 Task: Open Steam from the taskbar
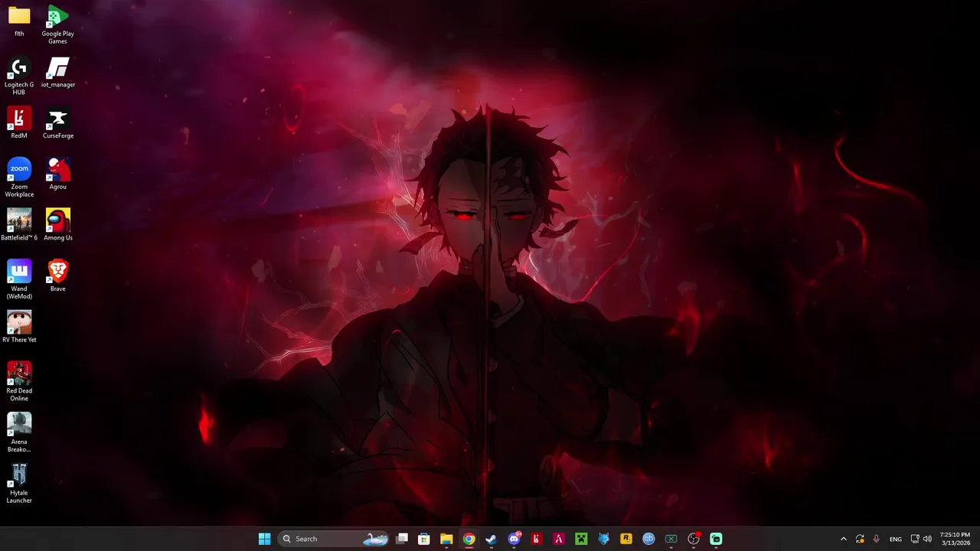(491, 539)
